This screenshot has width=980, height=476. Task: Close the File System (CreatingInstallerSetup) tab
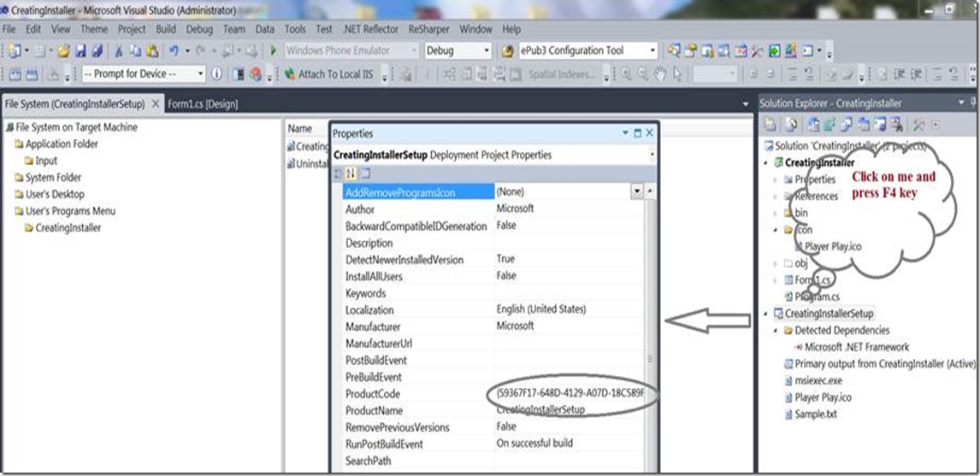click(156, 104)
